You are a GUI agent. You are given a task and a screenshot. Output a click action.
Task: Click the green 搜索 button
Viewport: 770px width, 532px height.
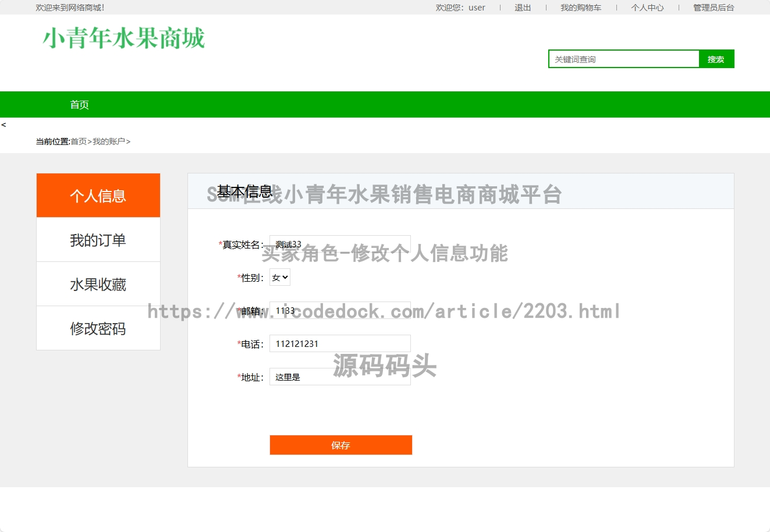716,59
